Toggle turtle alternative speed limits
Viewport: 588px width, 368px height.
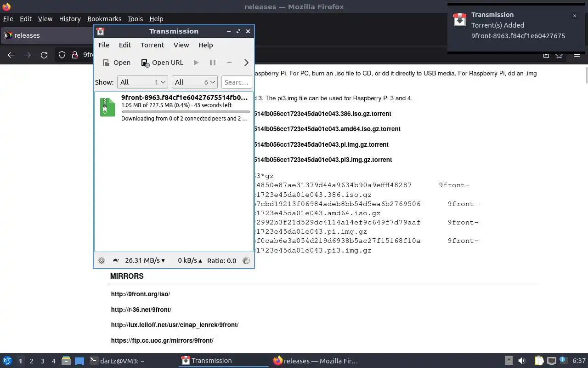(x=116, y=260)
